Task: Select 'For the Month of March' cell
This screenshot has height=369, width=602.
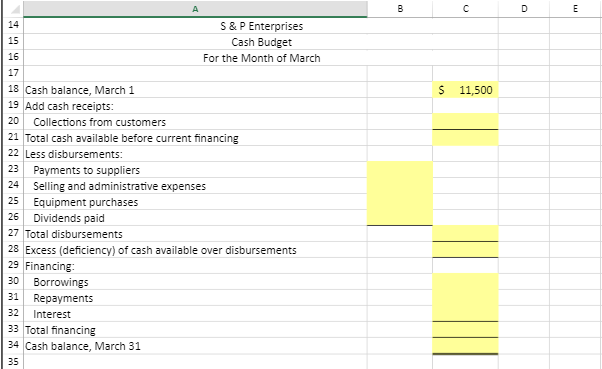Action: [x=261, y=58]
